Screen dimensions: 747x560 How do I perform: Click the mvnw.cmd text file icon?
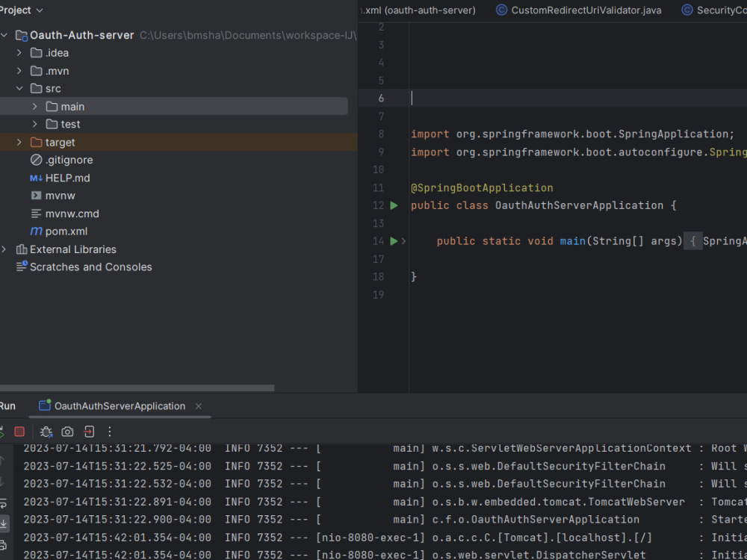36,214
